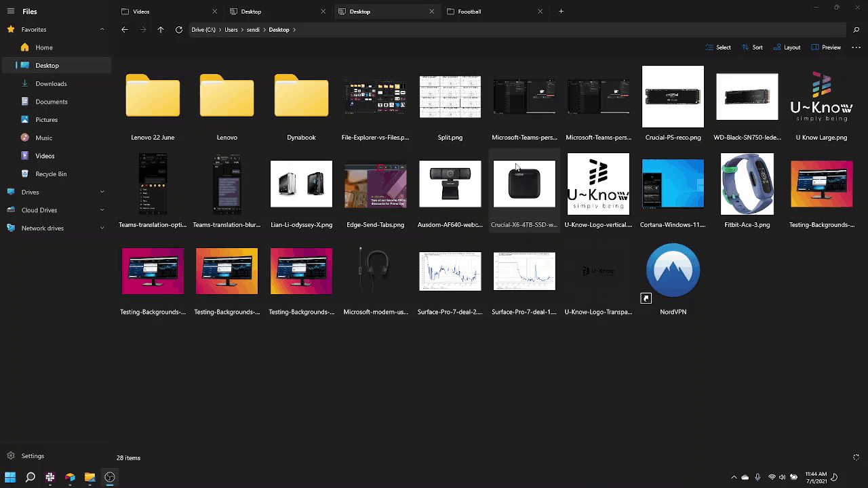The image size is (868, 488).
Task: Collapse the Favorites section
Action: coord(102,30)
